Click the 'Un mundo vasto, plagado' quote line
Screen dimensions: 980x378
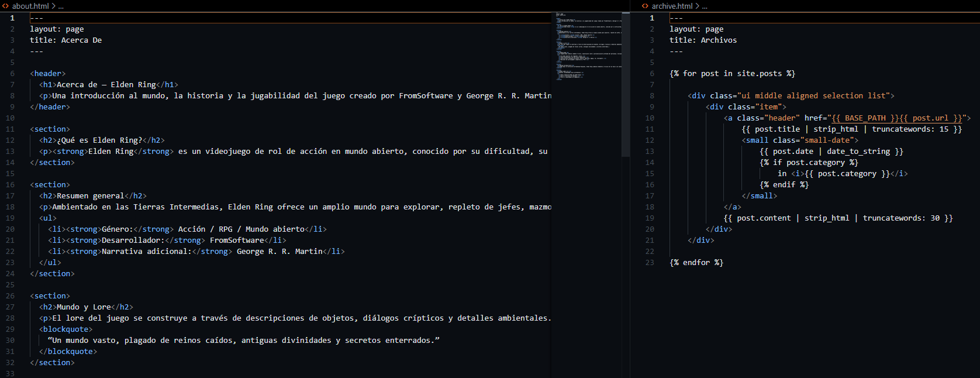(244, 341)
